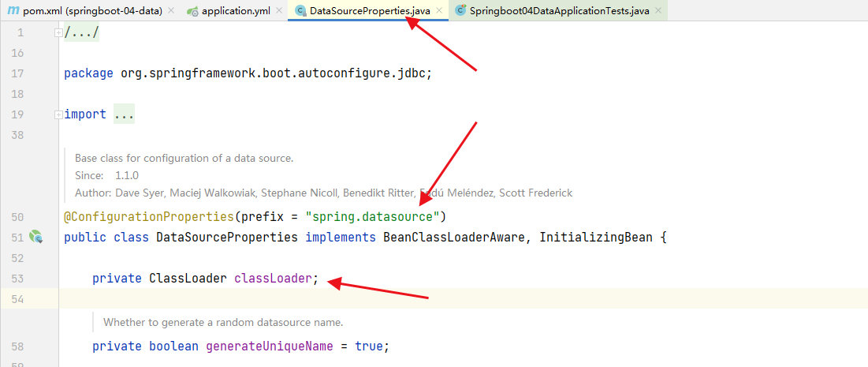
Task: Click line number 50 in the gutter
Action: (x=17, y=217)
